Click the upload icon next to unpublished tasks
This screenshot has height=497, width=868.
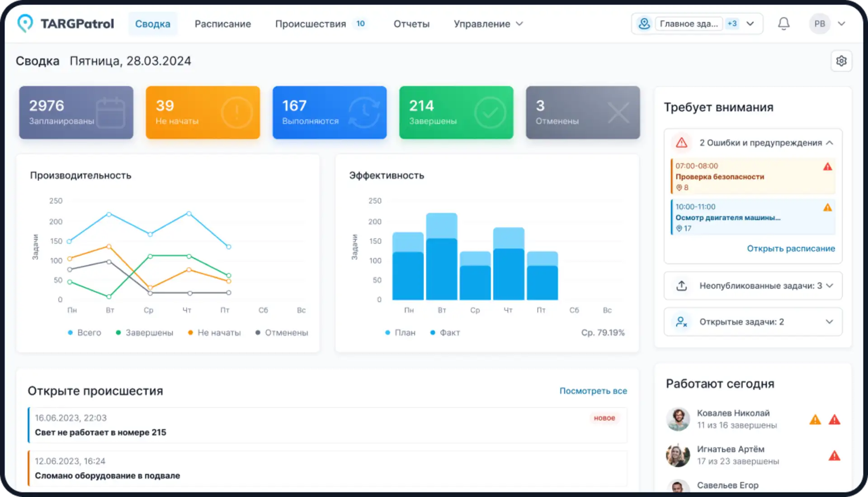(681, 286)
